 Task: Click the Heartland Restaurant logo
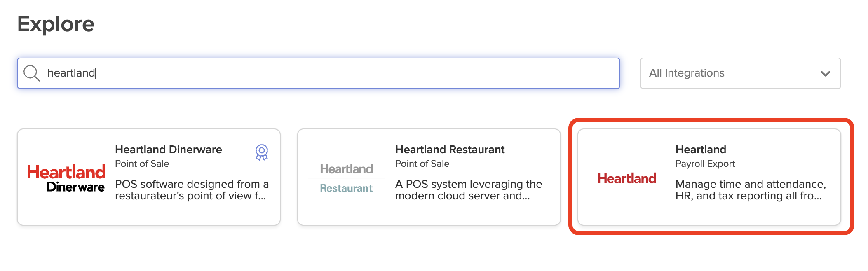tap(346, 178)
